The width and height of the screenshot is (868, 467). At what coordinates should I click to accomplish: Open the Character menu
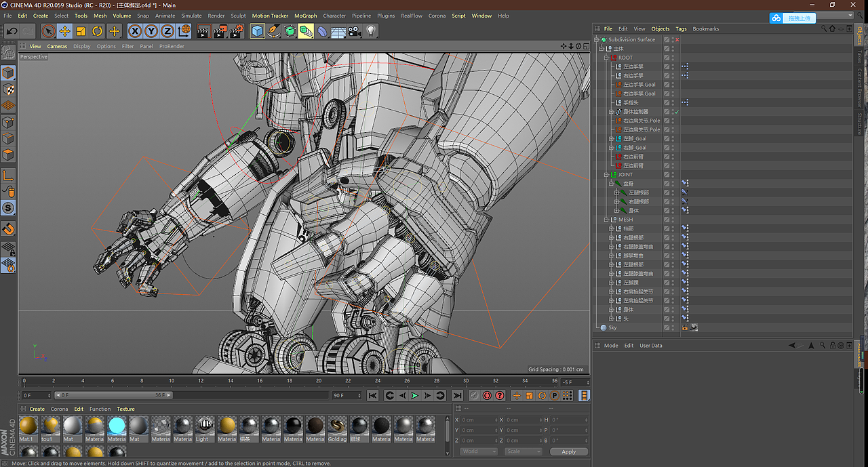(x=334, y=16)
